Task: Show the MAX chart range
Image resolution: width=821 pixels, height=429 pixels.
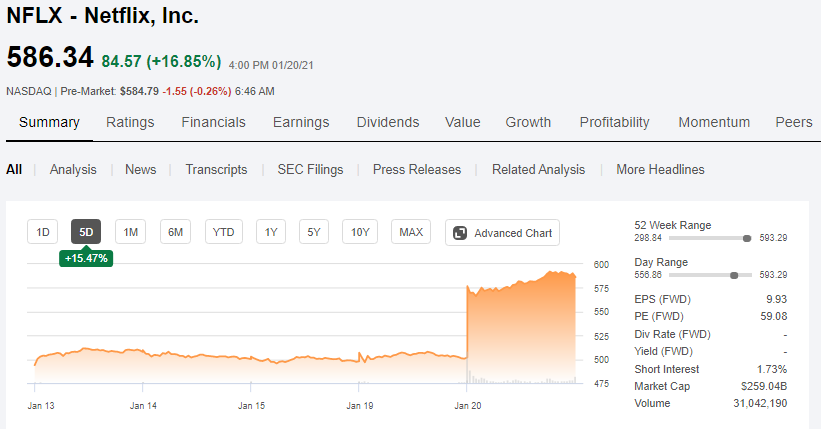Action: click(411, 232)
